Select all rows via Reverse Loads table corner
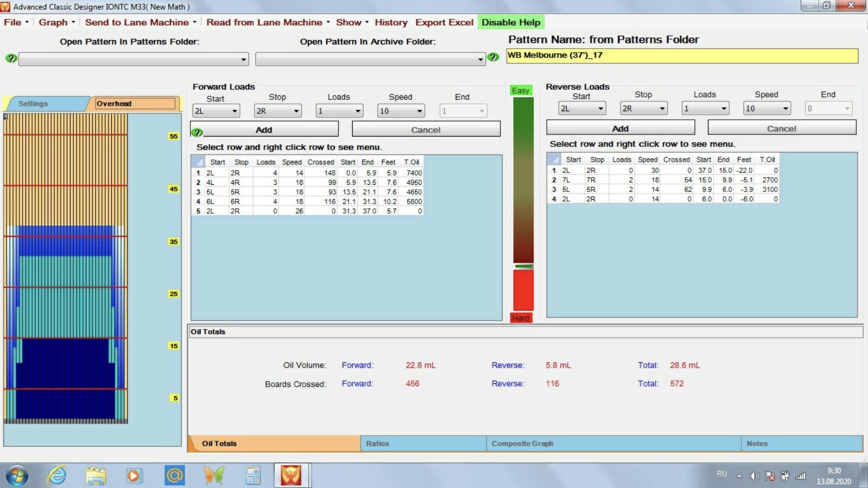This screenshot has height=488, width=868. point(554,159)
